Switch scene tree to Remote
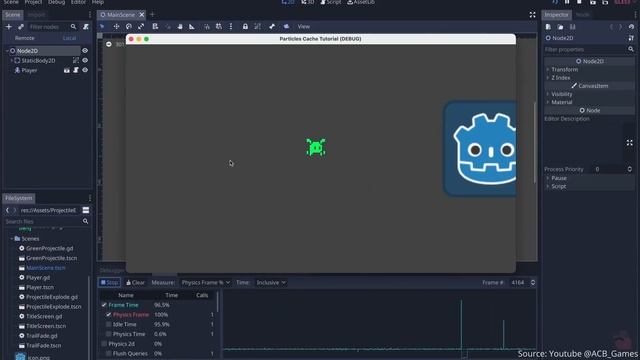Viewport: 640px width, 360px height. [24, 38]
